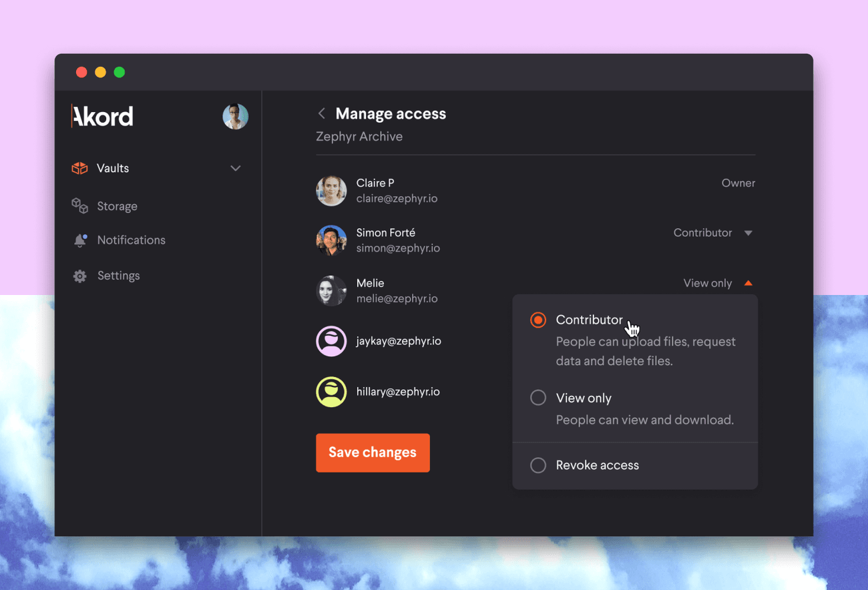Screen dimensions: 868x590
Task: Collapse Melie's View only role dropdown
Action: [x=717, y=284]
